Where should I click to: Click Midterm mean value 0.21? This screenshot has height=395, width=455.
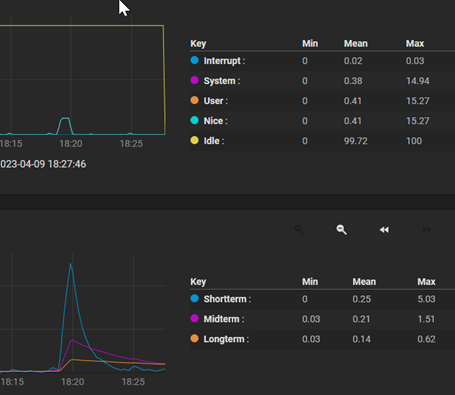coord(361,319)
